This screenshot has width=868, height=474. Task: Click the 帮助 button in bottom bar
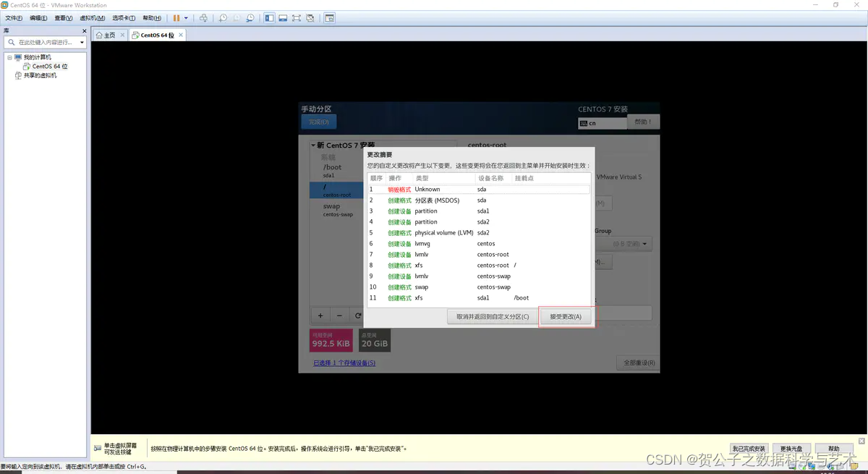click(x=834, y=449)
